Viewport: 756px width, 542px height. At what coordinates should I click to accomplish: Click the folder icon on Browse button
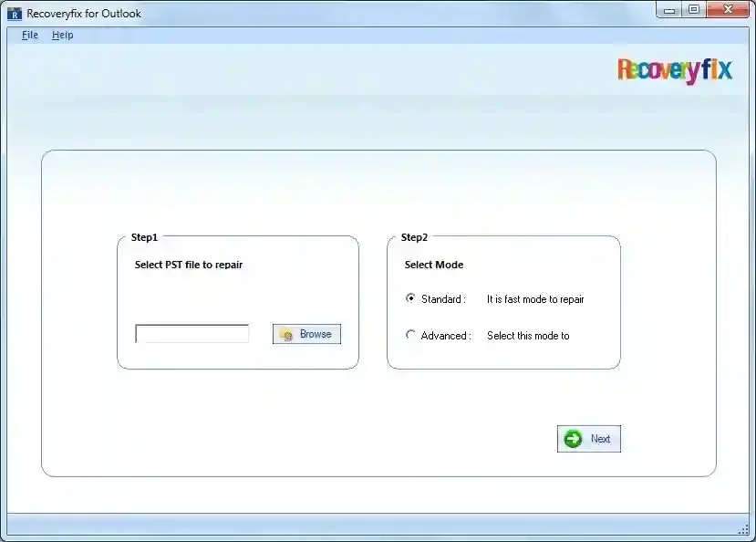286,335
